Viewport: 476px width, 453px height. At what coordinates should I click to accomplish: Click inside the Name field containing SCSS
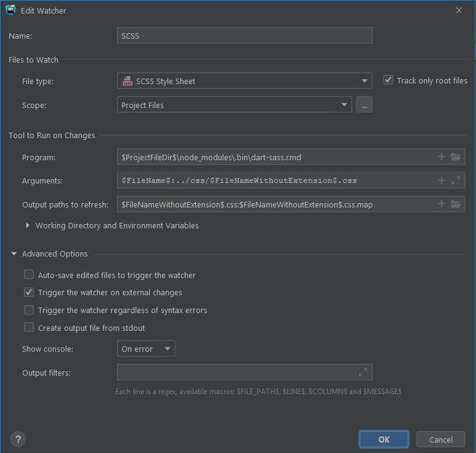tap(244, 36)
